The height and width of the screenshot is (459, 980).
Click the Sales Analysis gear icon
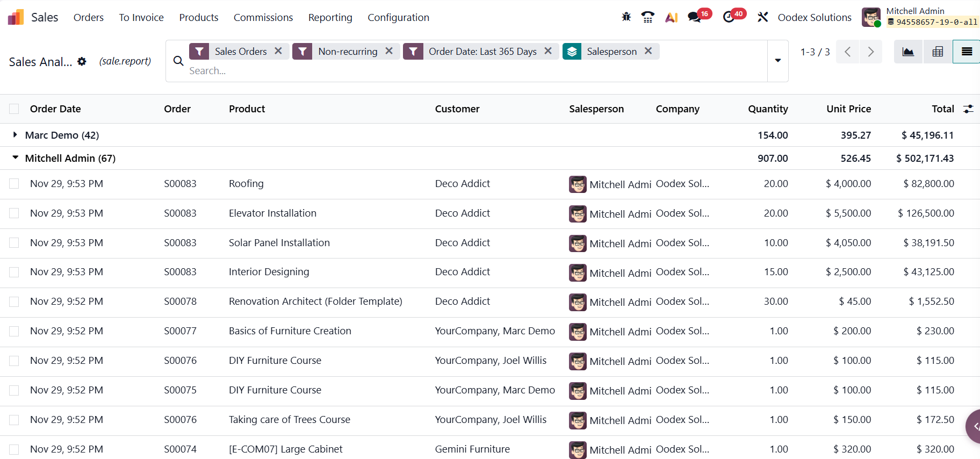pyautogui.click(x=82, y=62)
